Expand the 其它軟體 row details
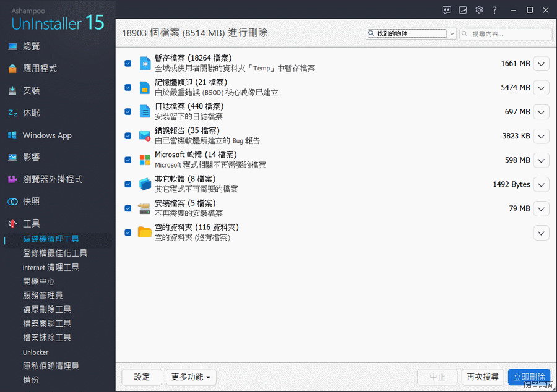The height and width of the screenshot is (392, 557). click(541, 184)
